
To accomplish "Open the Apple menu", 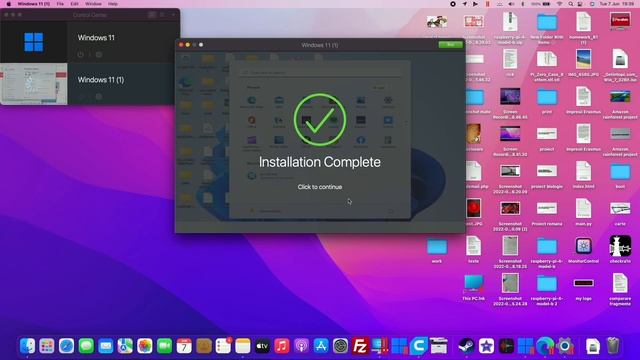I will (8, 4).
